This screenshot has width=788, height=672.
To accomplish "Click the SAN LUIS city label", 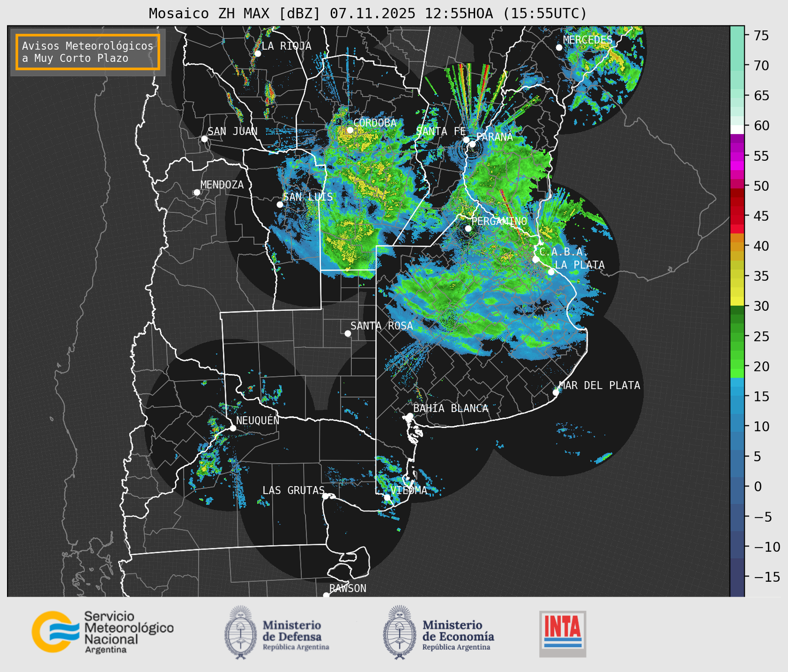I will (308, 197).
